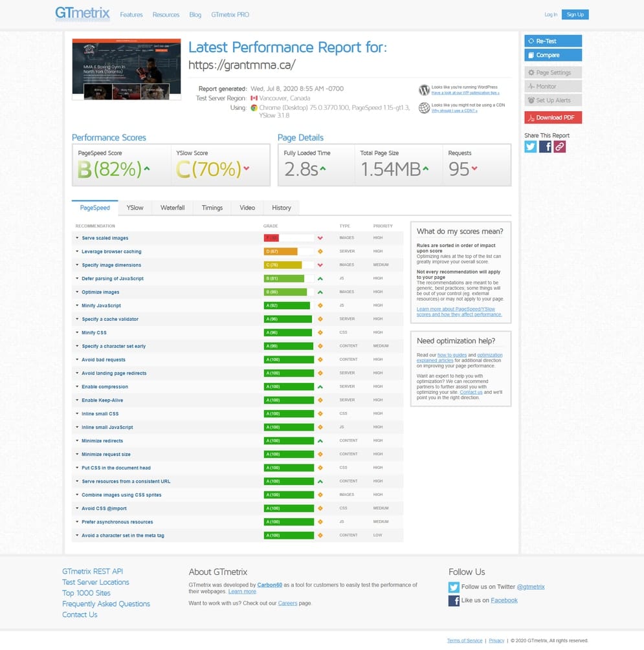Click the Sign Up button
This screenshot has height=650, width=644.
pos(575,14)
